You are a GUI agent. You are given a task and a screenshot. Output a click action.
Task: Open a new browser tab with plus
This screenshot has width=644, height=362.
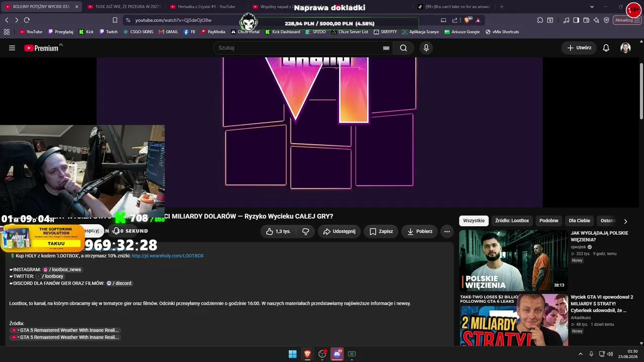[x=502, y=7]
